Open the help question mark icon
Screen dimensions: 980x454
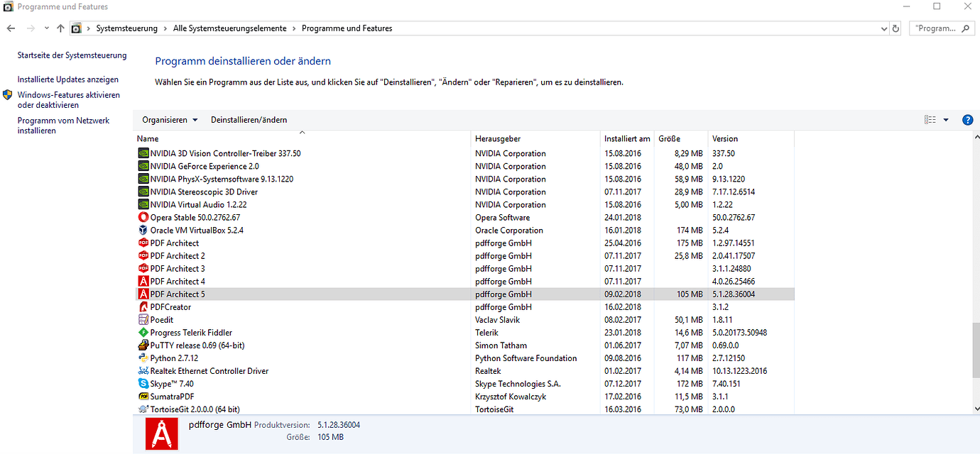pos(967,120)
